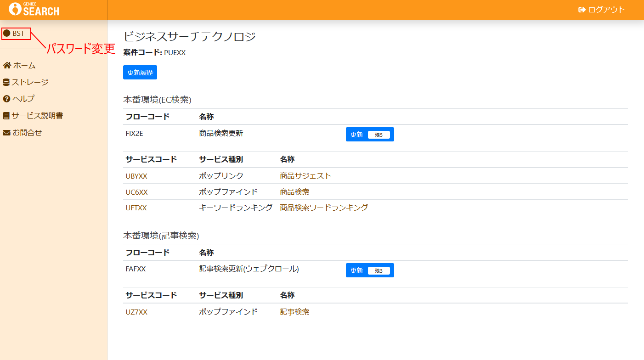Click 本番環境(記事検索) section heading
This screenshot has height=360, width=644.
pos(161,236)
